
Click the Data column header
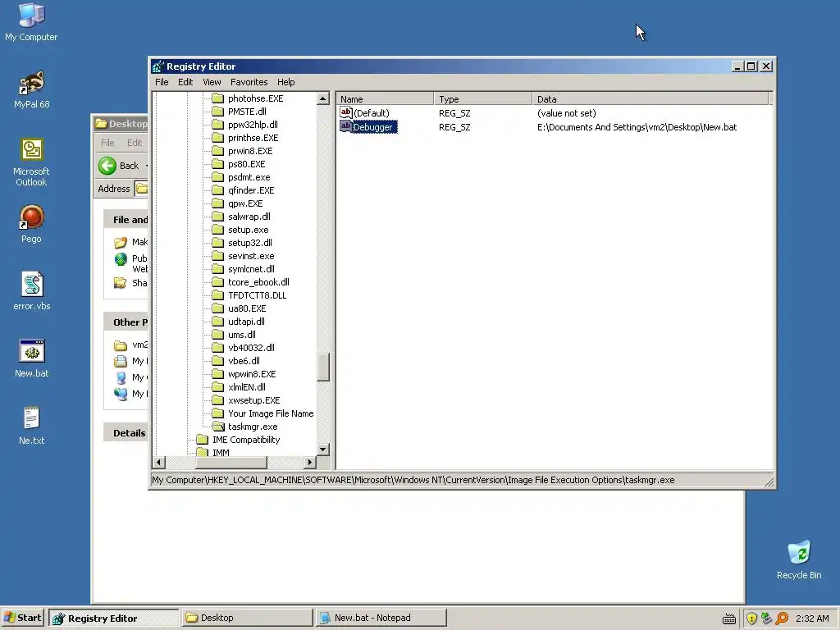click(x=651, y=99)
